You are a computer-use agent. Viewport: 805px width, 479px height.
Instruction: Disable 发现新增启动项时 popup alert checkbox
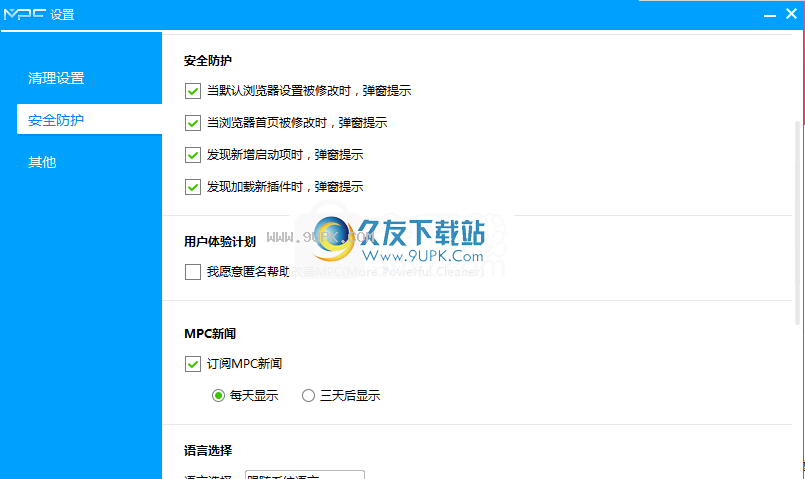(193, 155)
